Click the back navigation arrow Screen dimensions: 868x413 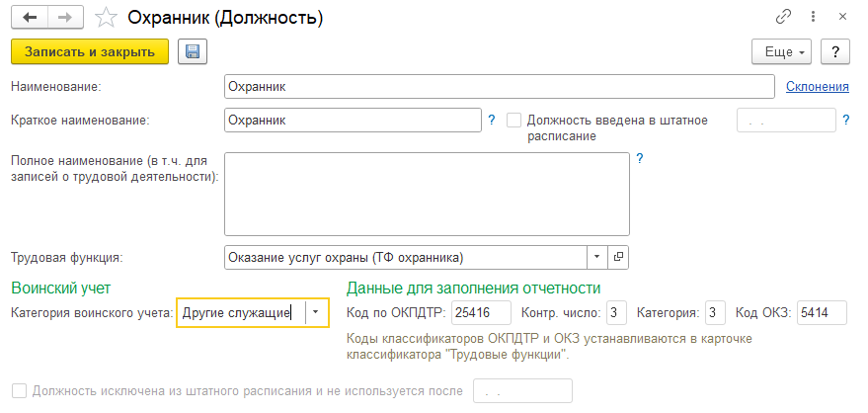click(x=30, y=18)
